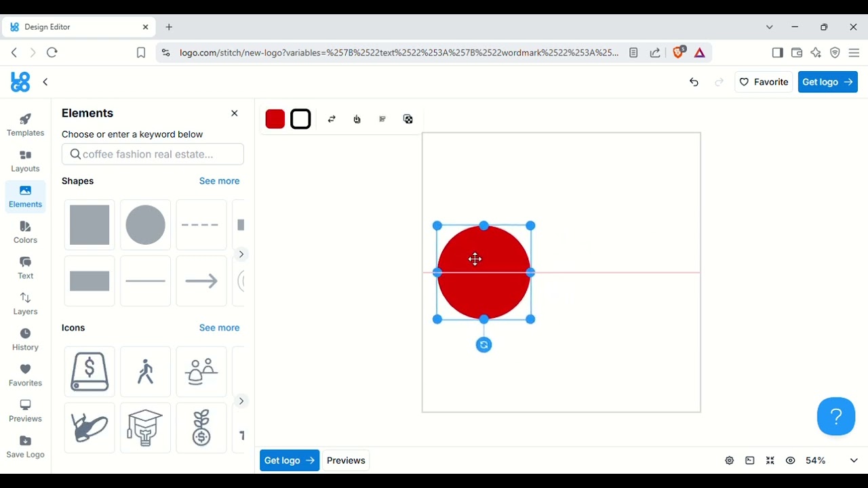Reload the browser page
Screen dimensions: 868x488
pos(52,52)
